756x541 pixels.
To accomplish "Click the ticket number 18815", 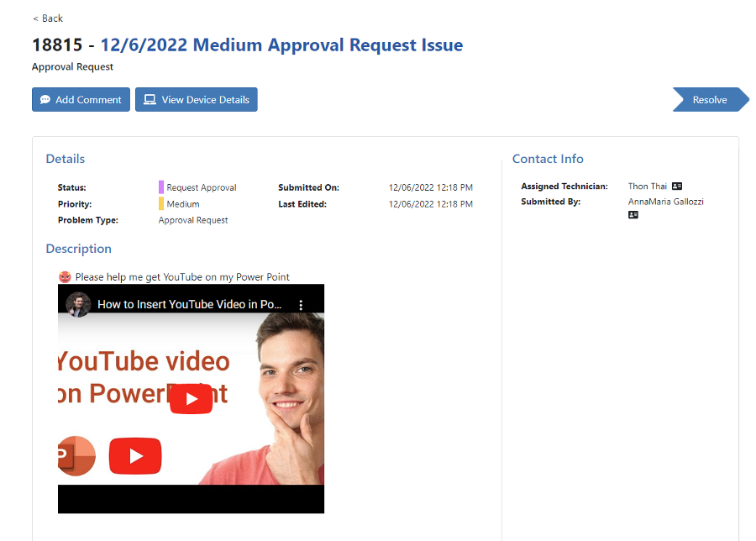I will click(x=57, y=45).
